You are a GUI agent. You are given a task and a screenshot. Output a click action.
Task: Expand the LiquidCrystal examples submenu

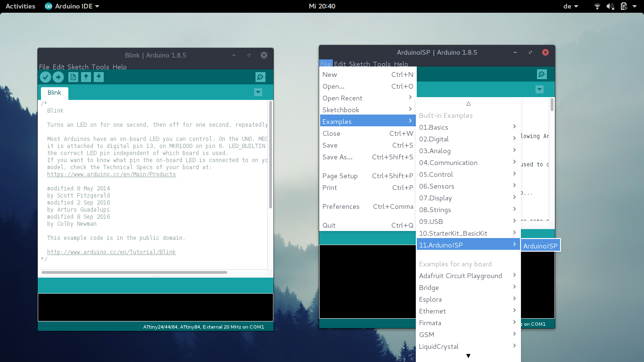point(468,346)
